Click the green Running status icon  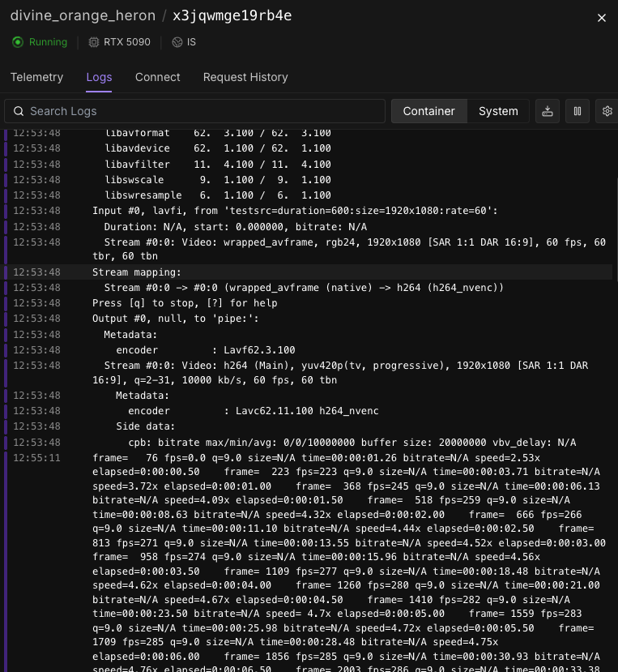[x=18, y=42]
